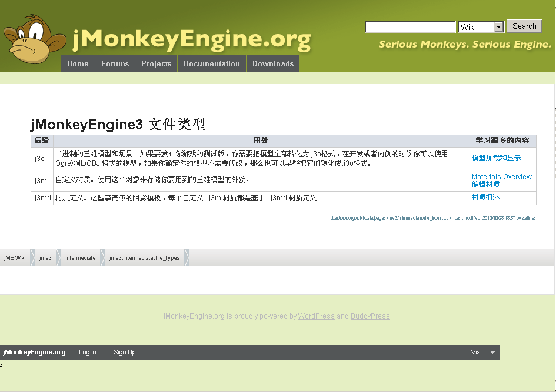Click the jme3 breadcrumb
The image size is (556, 392).
(45, 258)
